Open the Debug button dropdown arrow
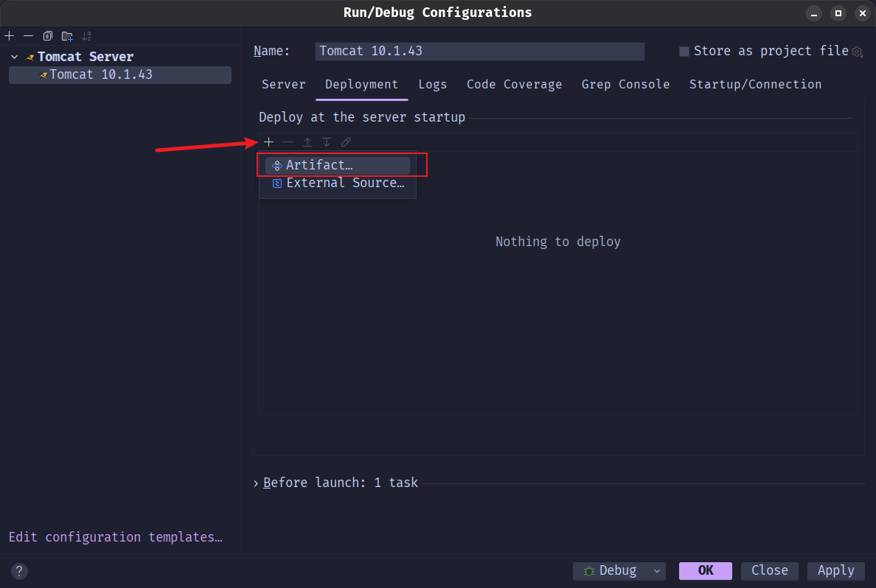This screenshot has height=588, width=876. pyautogui.click(x=656, y=571)
